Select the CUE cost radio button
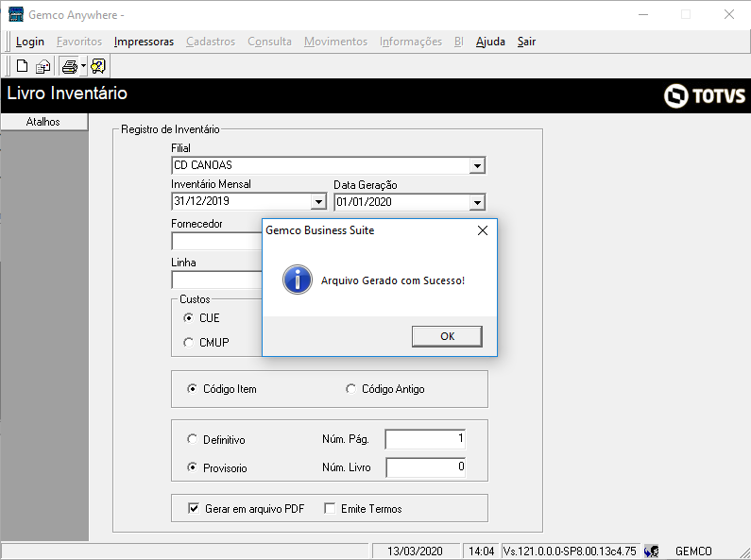The height and width of the screenshot is (560, 751). [x=189, y=318]
